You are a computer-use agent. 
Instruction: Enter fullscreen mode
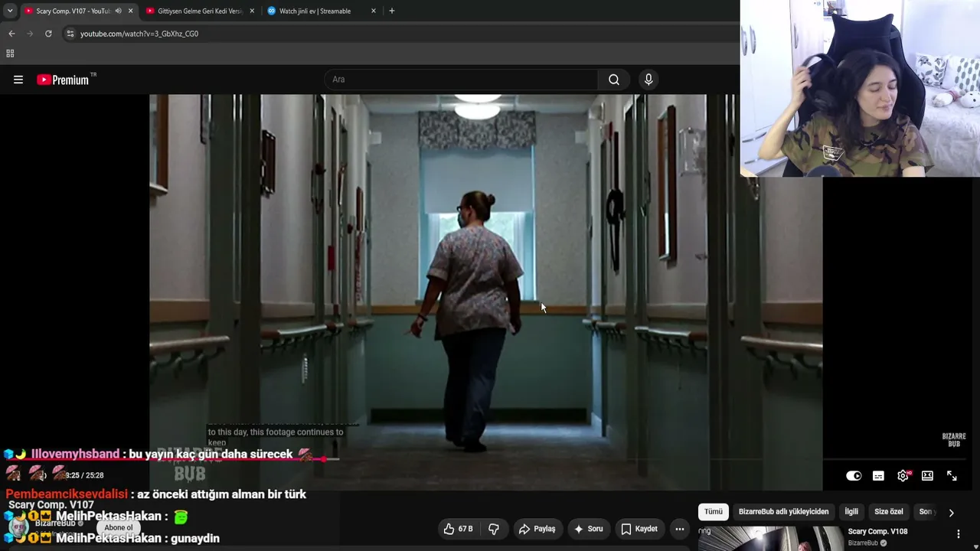coord(952,476)
